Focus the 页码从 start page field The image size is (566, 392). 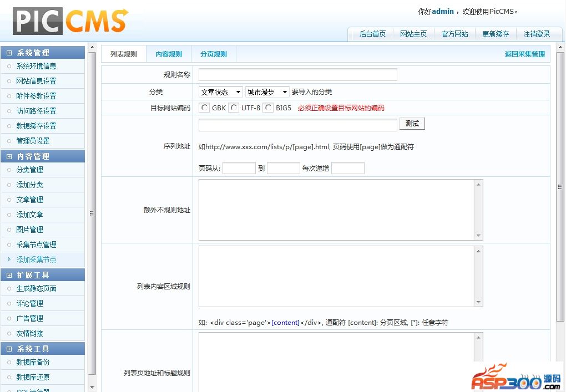239,168
